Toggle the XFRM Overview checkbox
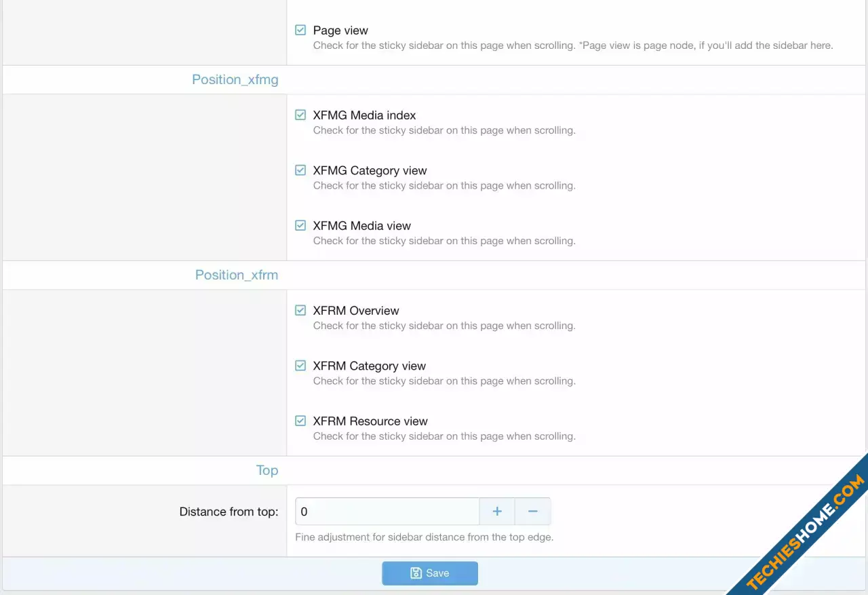Screen dimensions: 868x595 300,310
